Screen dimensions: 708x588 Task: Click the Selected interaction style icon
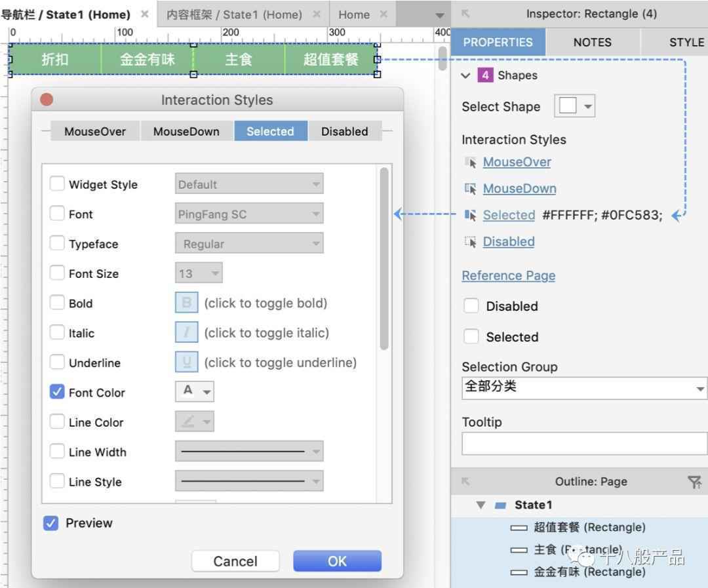[x=471, y=216]
